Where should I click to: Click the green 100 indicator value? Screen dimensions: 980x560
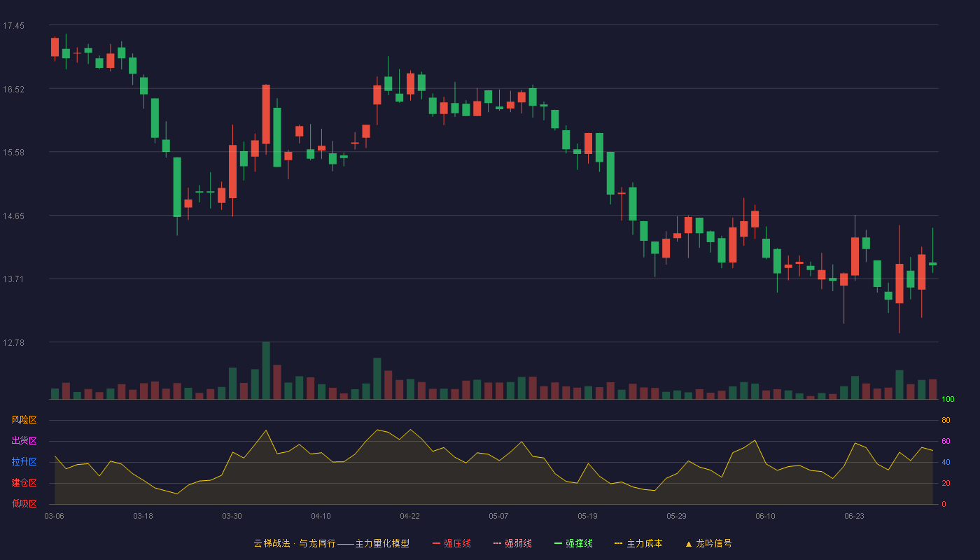coord(948,399)
